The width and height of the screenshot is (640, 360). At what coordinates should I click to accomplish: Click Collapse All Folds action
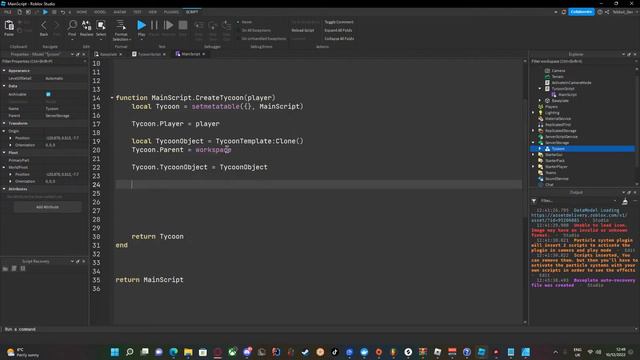339,39
